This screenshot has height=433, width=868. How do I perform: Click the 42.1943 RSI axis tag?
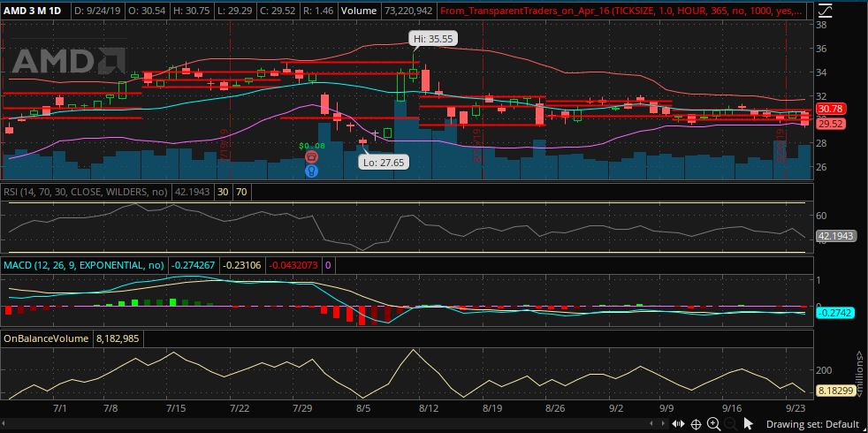(x=836, y=237)
